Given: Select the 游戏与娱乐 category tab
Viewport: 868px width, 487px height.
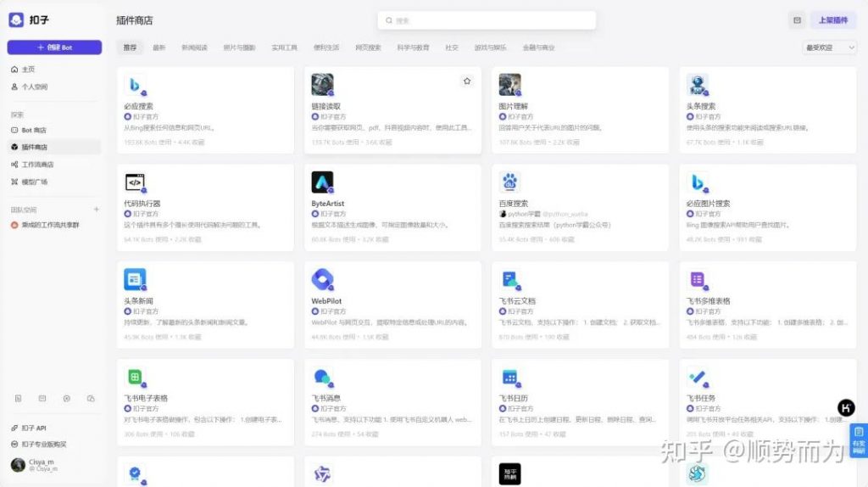Looking at the screenshot, I should [491, 48].
